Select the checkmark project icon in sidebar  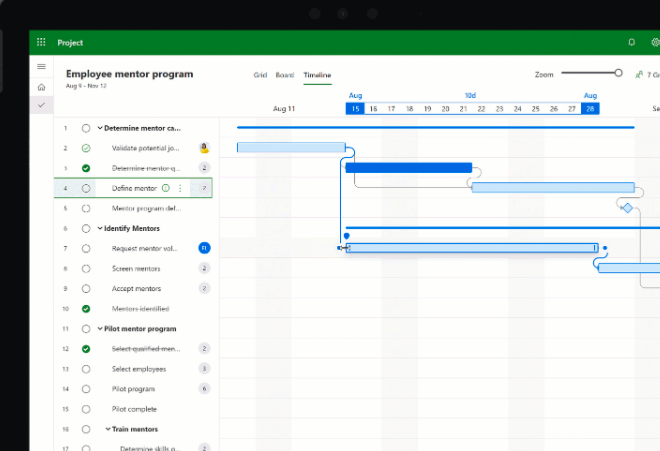[41, 105]
